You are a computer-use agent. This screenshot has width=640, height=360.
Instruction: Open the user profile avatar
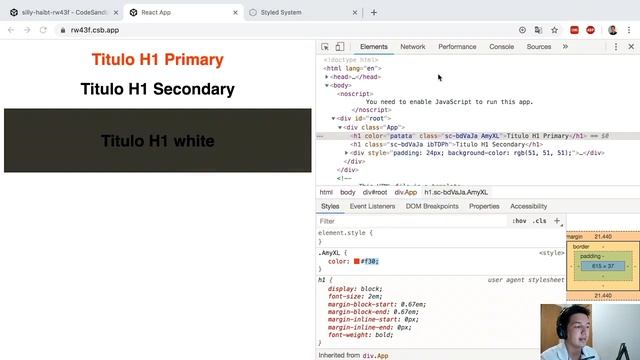click(x=612, y=30)
